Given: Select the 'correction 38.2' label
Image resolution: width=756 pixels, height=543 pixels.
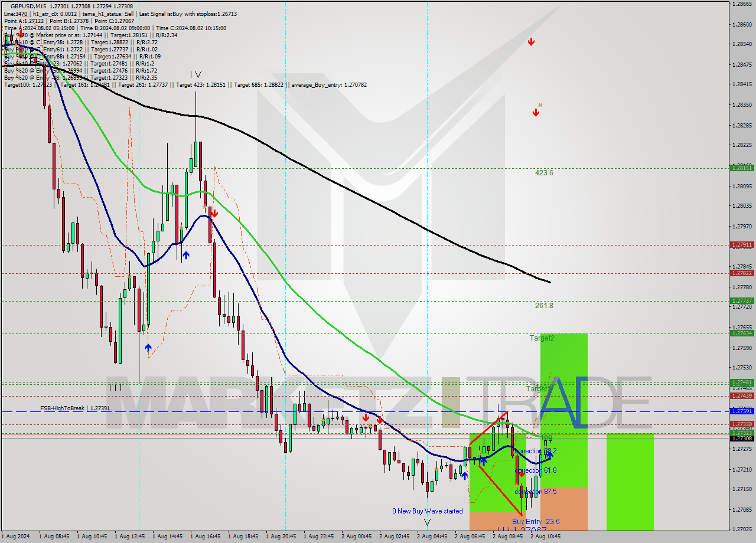Looking at the screenshot, I should point(536,450).
